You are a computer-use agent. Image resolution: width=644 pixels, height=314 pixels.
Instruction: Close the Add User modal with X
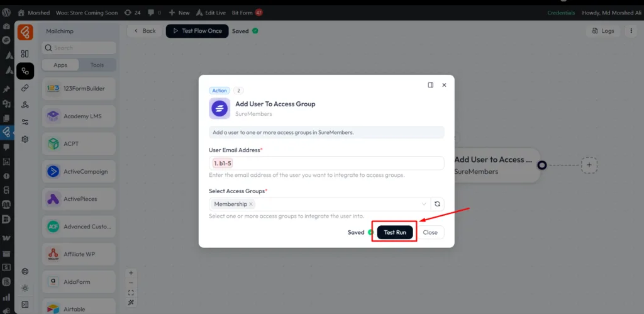tap(444, 85)
